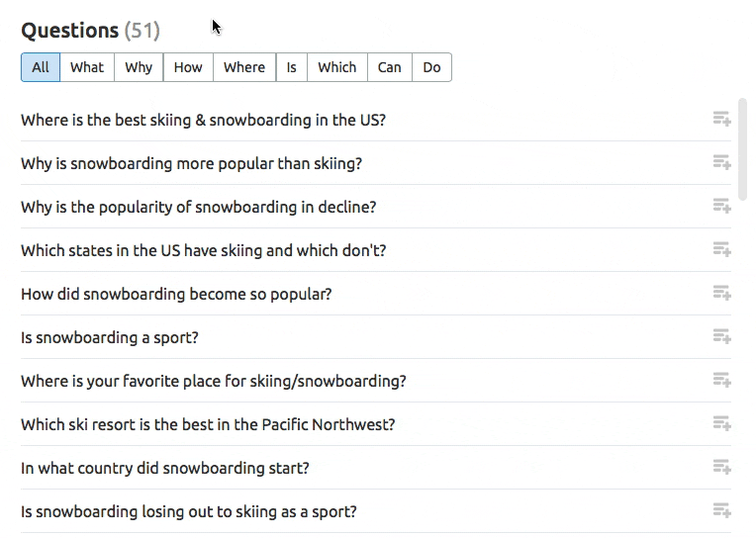Click add icon for Pacific Northwest ski resort question
Image resolution: width=756 pixels, height=538 pixels.
click(721, 424)
